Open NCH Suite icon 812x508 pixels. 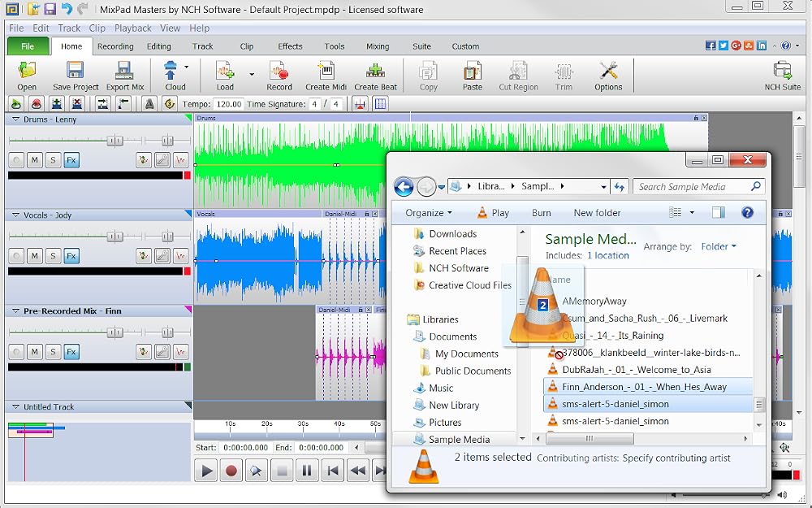point(782,70)
